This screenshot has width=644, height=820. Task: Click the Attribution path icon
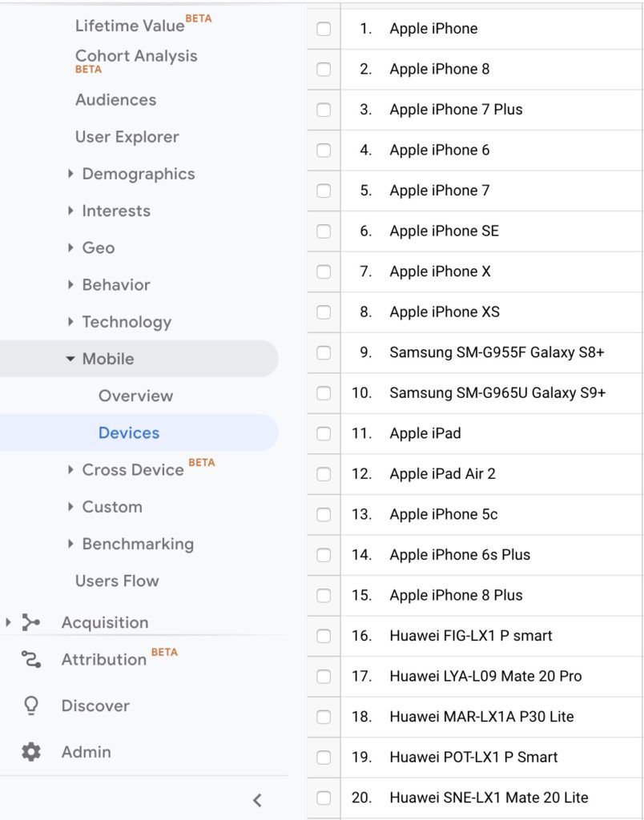pos(31,660)
